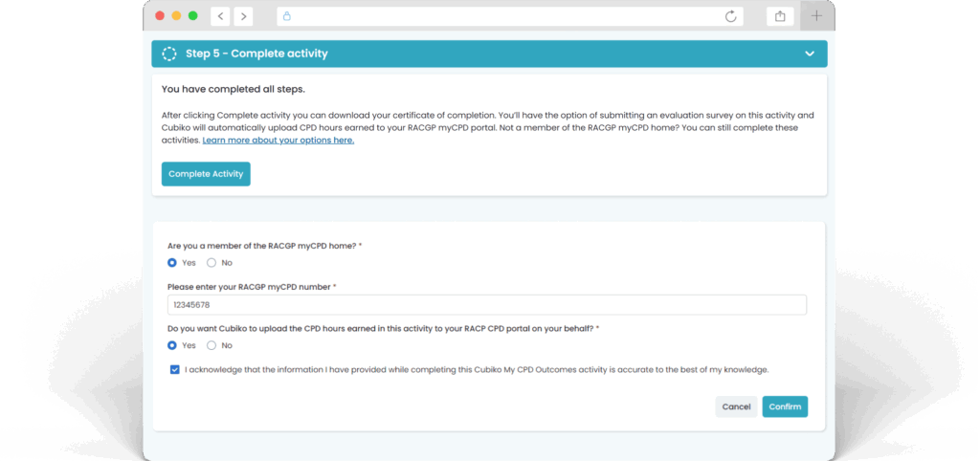Open a new tab with the plus icon
The image size is (980, 461).
click(816, 16)
